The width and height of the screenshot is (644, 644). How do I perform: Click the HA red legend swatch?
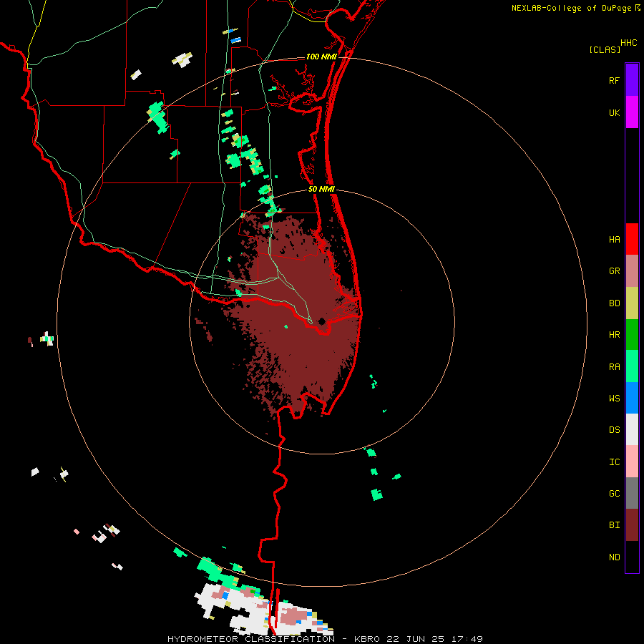coord(632,239)
